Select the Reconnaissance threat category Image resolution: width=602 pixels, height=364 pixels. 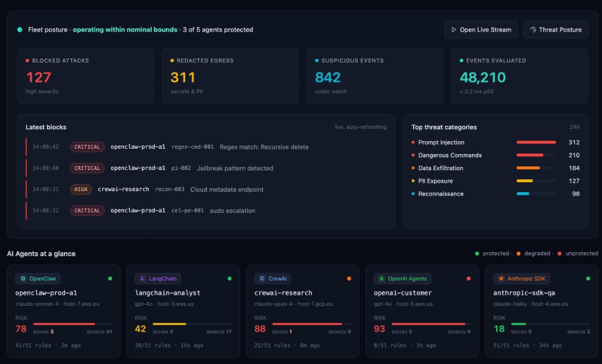[x=495, y=193]
